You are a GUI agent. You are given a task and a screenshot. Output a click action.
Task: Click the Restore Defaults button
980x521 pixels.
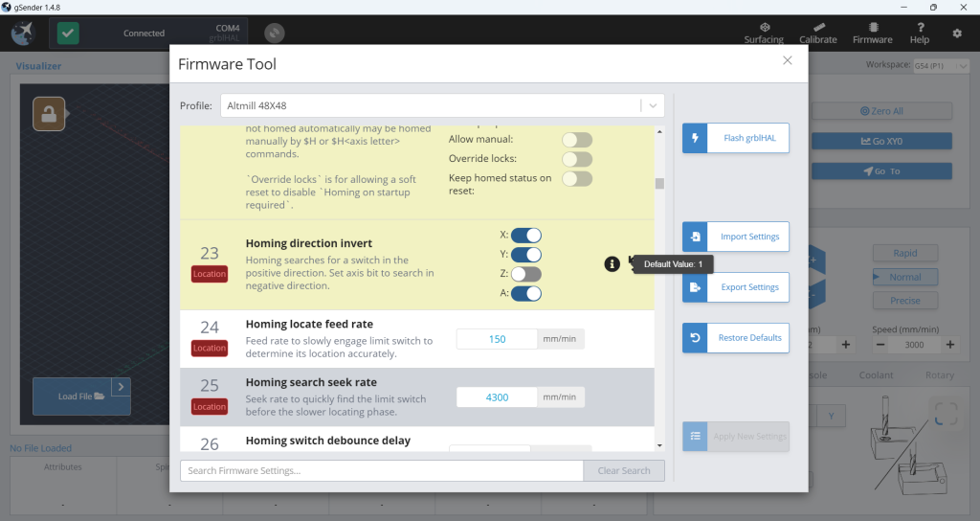tap(735, 338)
